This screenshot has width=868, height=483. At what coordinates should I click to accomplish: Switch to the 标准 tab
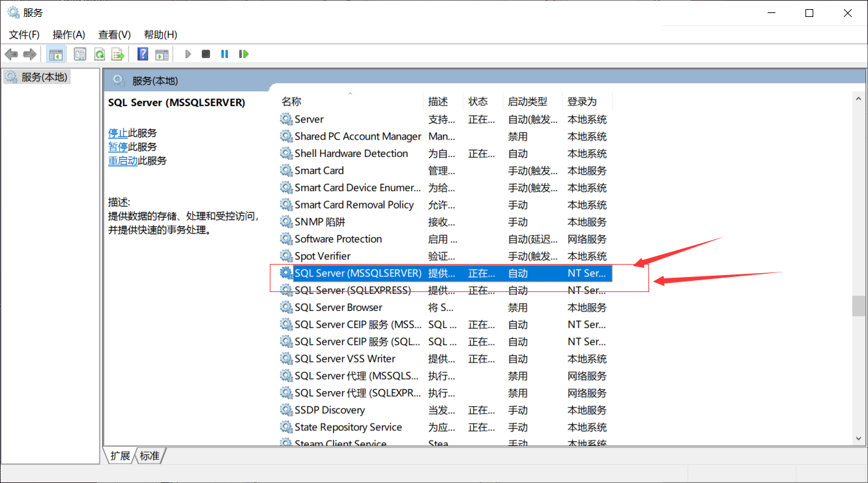tap(150, 456)
